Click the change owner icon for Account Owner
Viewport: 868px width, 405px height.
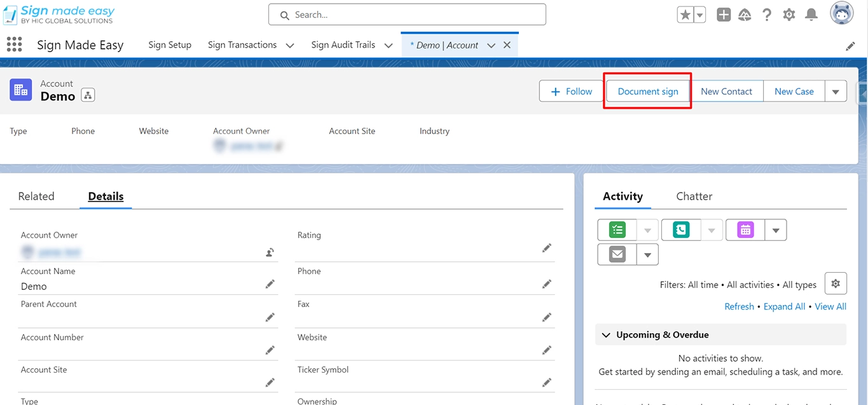[x=270, y=252]
